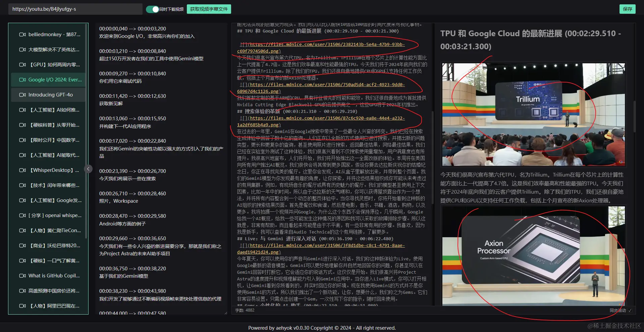
Task: Click video icon beside 【人工智能】AI能取代 item
Action: tap(22, 155)
